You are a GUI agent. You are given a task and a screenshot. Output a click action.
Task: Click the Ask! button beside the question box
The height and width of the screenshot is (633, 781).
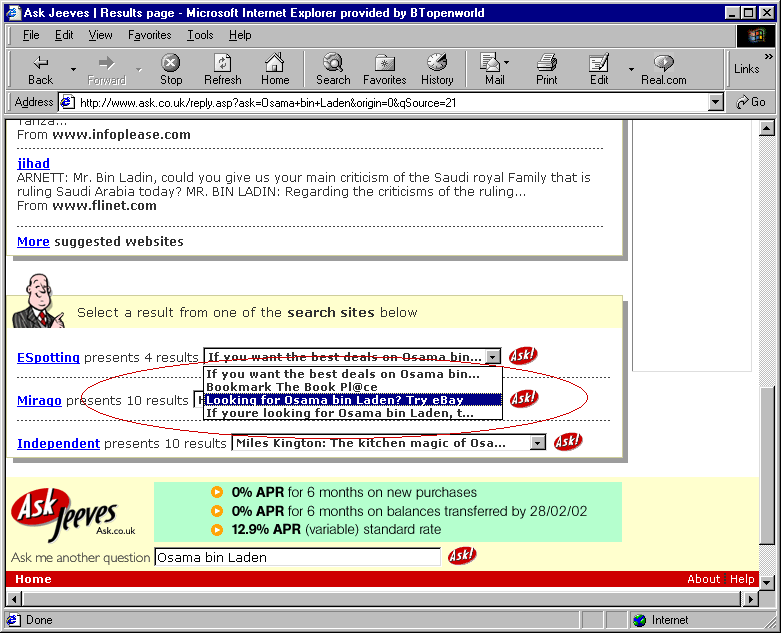point(462,555)
